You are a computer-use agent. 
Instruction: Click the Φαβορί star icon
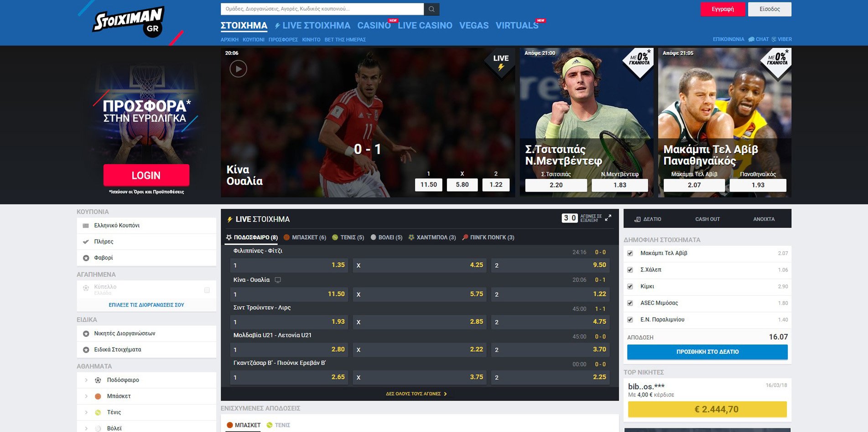pyautogui.click(x=86, y=258)
